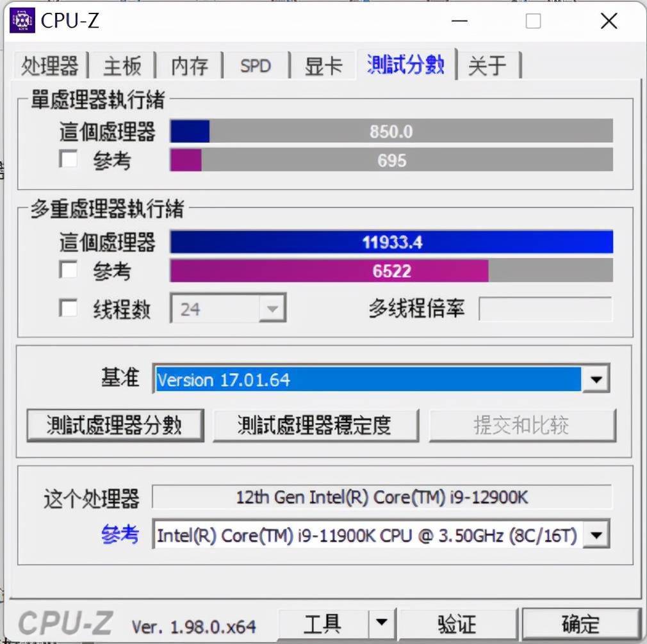Screen dimensions: 647x644
Task: Enable the single-thread 參考 checkbox
Action: pos(68,159)
